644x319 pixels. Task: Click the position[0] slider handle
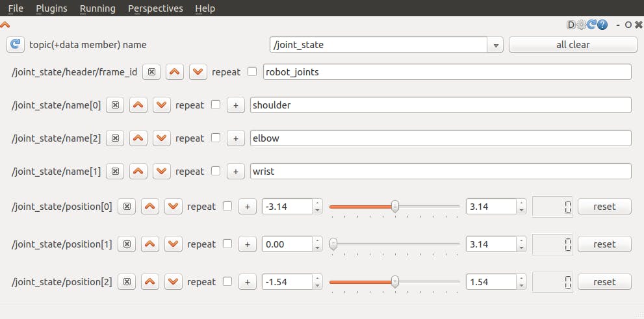pos(394,206)
